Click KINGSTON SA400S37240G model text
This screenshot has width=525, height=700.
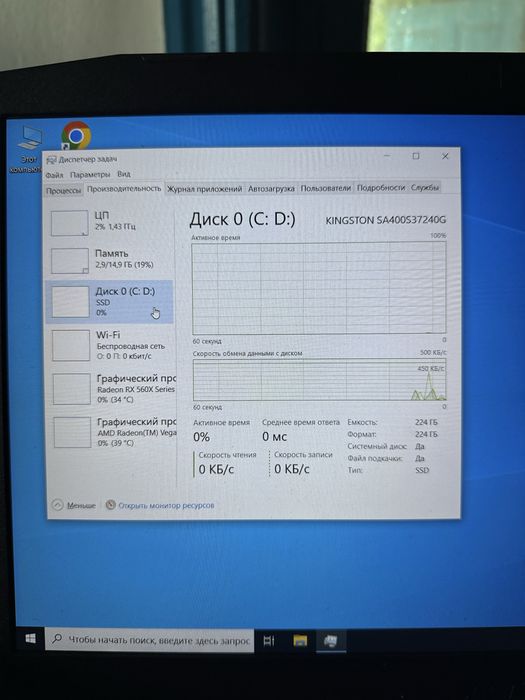click(x=385, y=220)
